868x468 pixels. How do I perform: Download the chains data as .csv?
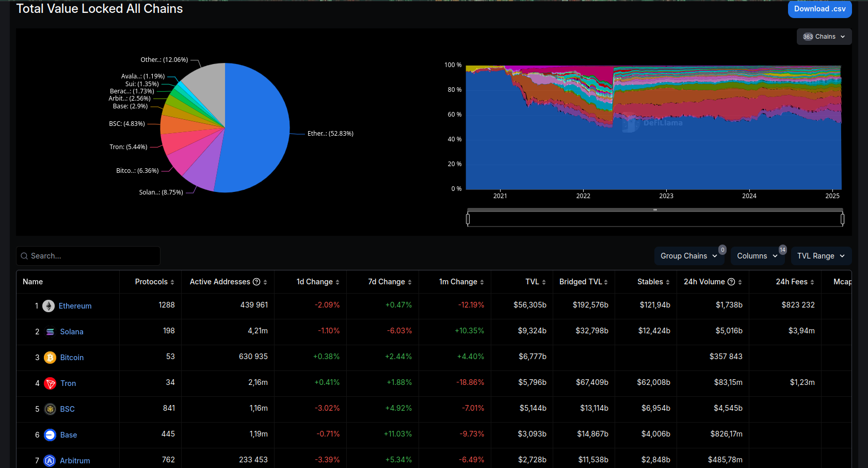pos(819,9)
